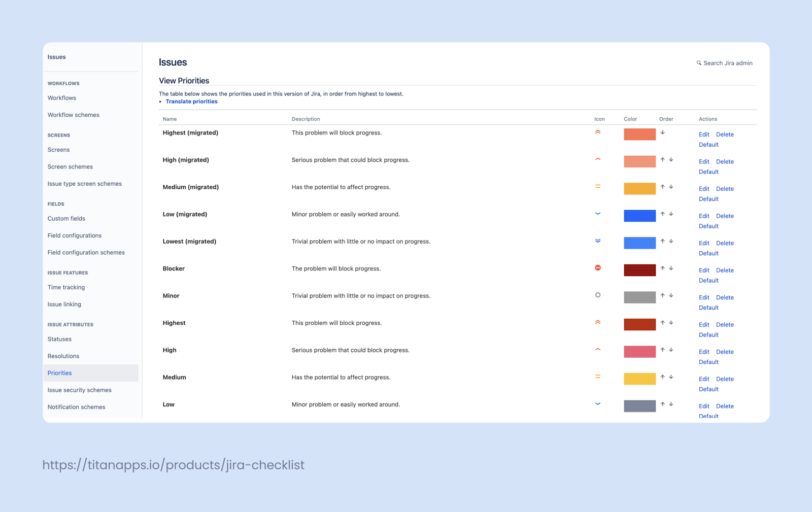Move the Blocker priority up with its arrow

(x=662, y=268)
